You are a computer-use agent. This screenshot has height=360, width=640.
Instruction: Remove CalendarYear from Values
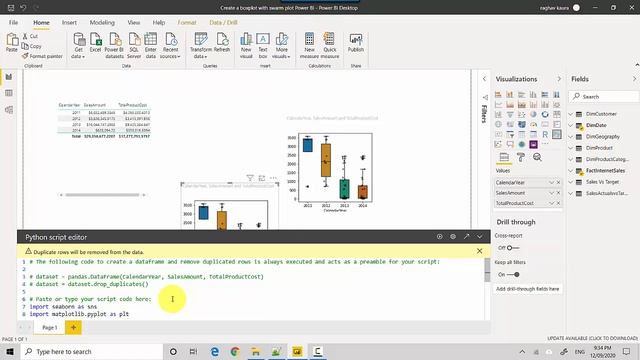tap(558, 182)
